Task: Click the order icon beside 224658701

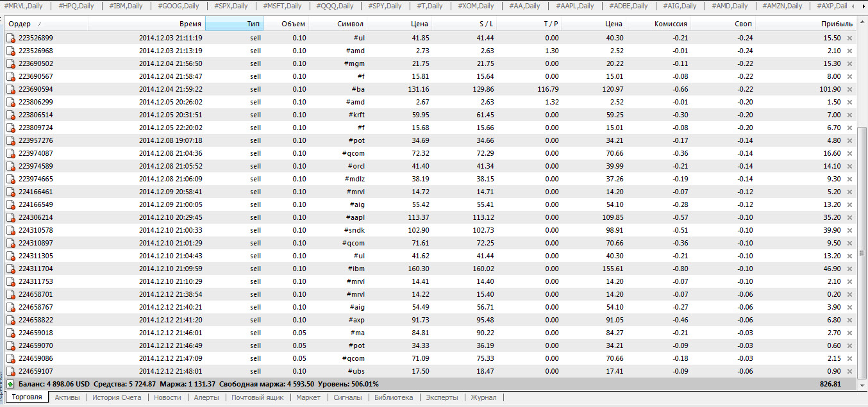Action: pos(10,294)
